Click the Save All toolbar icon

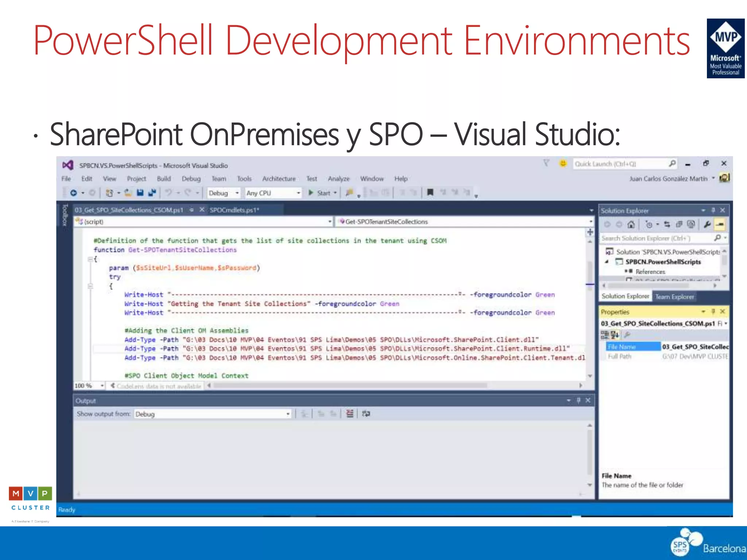pos(152,193)
